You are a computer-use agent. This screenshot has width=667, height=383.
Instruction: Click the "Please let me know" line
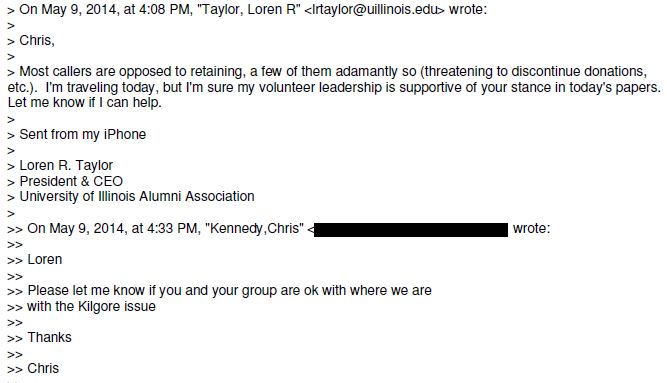tap(230, 291)
